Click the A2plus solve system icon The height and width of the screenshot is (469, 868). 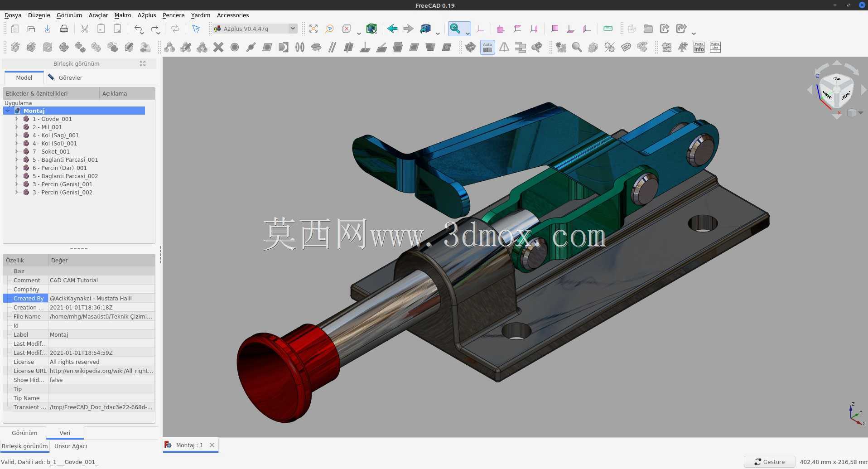click(471, 47)
